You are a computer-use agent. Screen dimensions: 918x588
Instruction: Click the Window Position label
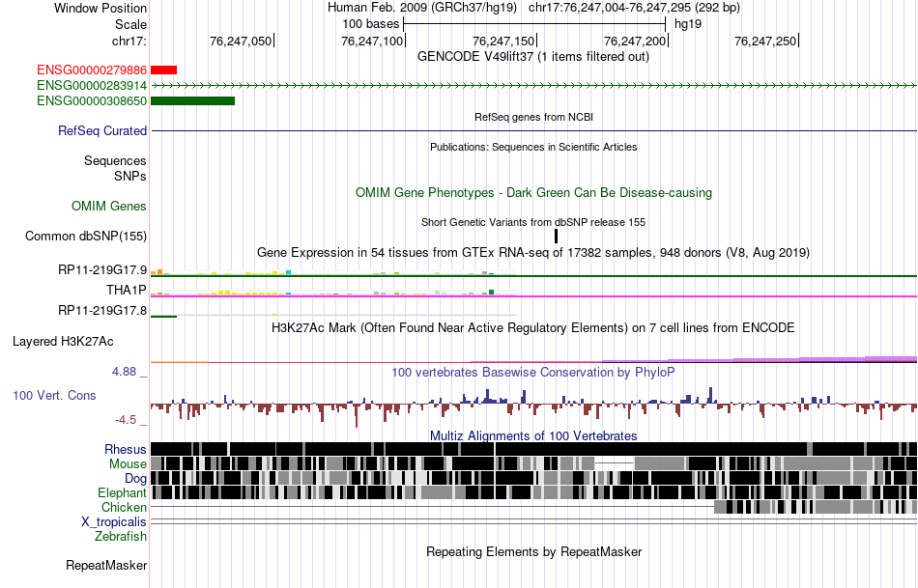point(100,8)
